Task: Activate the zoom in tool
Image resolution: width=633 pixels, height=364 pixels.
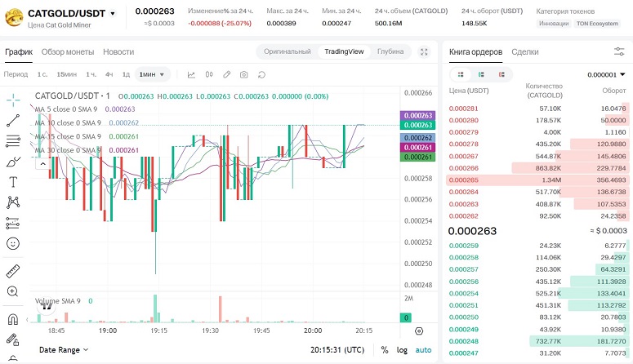Action: point(13,291)
